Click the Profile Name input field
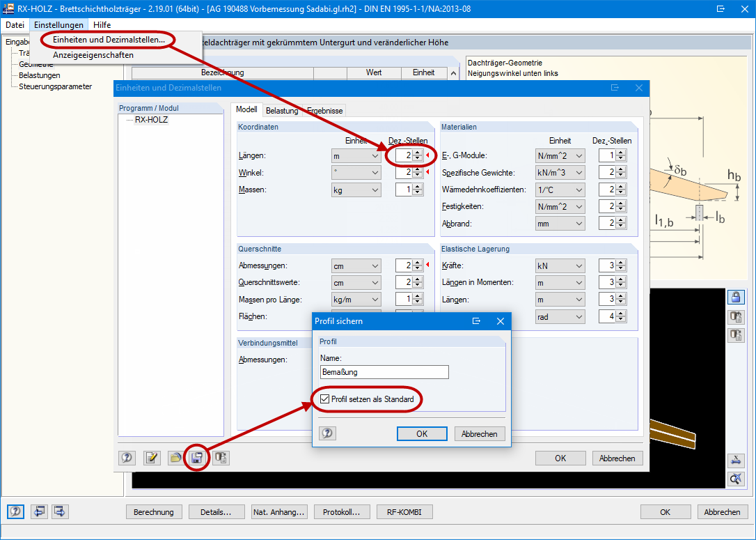The width and height of the screenshot is (756, 540). tap(384, 372)
